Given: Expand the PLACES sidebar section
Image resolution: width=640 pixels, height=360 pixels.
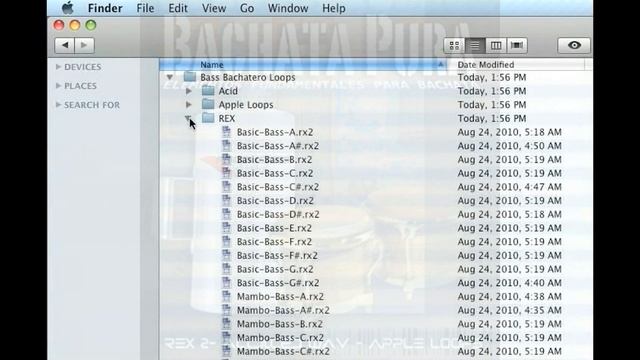Looking at the screenshot, I should [58, 86].
